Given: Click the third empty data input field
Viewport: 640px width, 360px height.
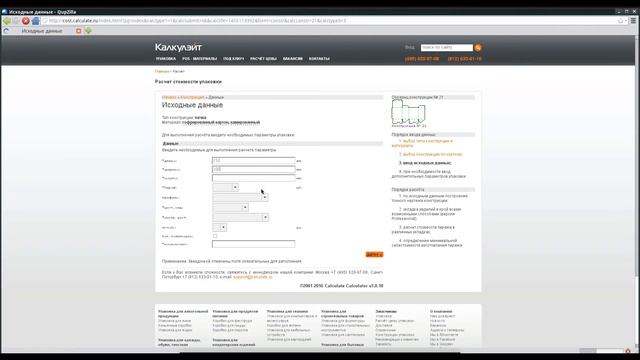Looking at the screenshot, I should [253, 178].
